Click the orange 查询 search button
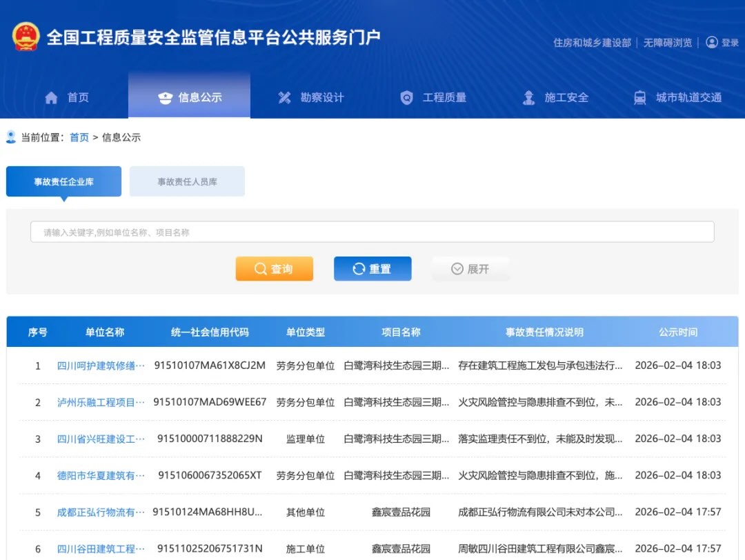 click(x=274, y=269)
